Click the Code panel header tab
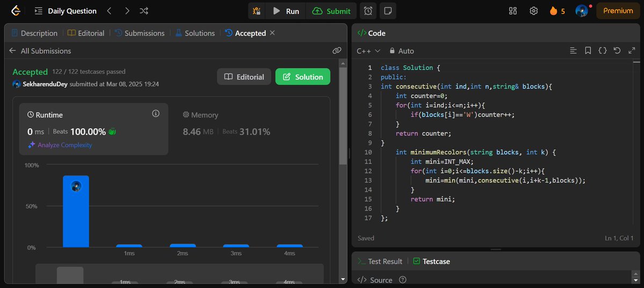 pyautogui.click(x=372, y=33)
